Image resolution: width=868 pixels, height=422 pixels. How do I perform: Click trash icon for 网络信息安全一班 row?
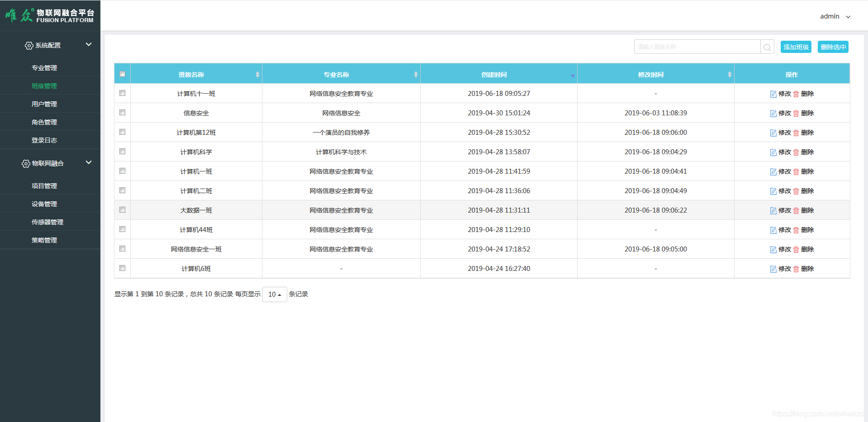[x=796, y=250]
